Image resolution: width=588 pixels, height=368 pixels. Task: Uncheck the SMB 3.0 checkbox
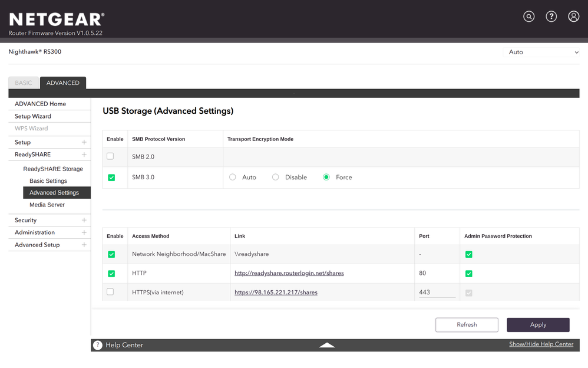click(111, 178)
